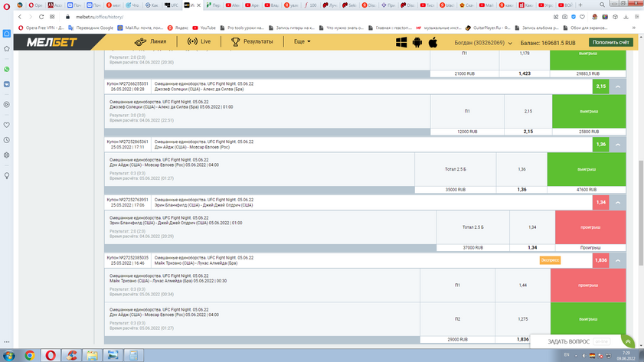Collapse the coupon №27252763951 details
Screen dimensions: 644x362
(x=618, y=202)
